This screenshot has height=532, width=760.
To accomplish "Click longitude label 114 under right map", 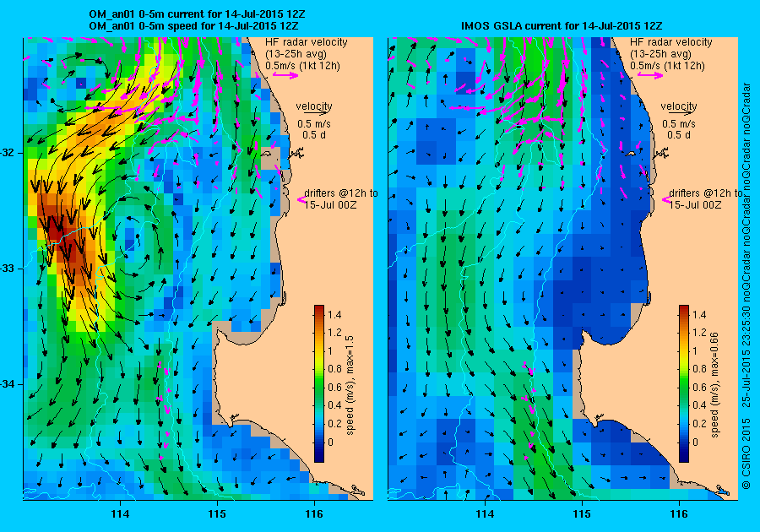I will [x=485, y=514].
